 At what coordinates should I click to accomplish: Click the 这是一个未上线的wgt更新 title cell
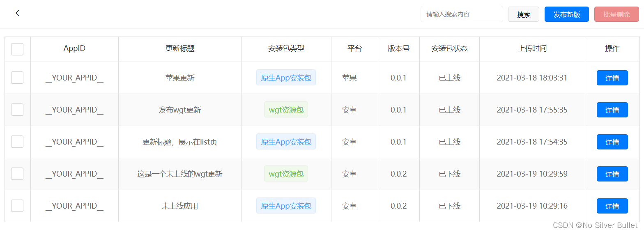pyautogui.click(x=180, y=174)
